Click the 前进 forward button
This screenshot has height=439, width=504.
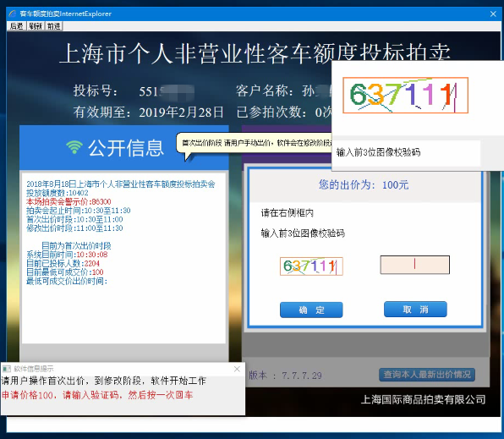click(x=53, y=26)
